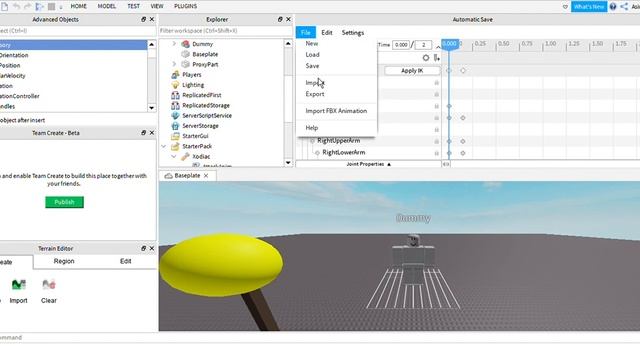The height and width of the screenshot is (360, 640).
Task: Click the terrain Import heightmap icon
Action: [x=18, y=284]
